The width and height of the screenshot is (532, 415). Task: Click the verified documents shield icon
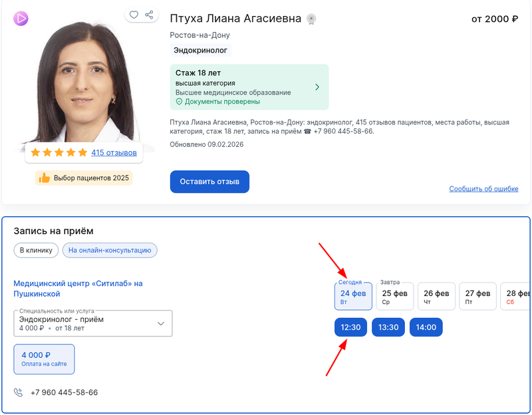click(178, 102)
